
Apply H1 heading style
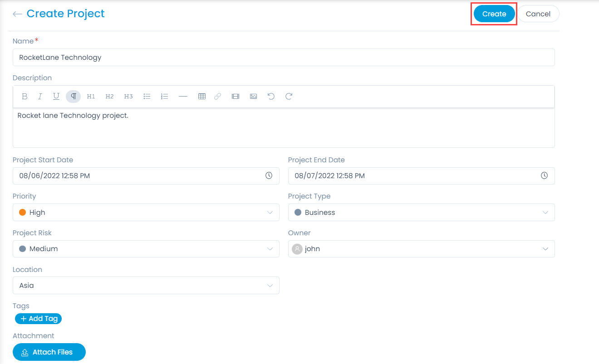click(x=91, y=96)
